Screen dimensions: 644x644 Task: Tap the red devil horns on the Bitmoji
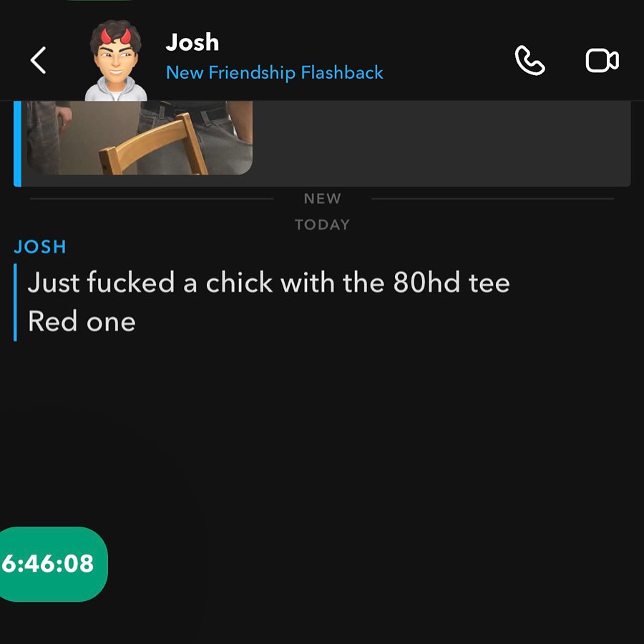coord(116,36)
